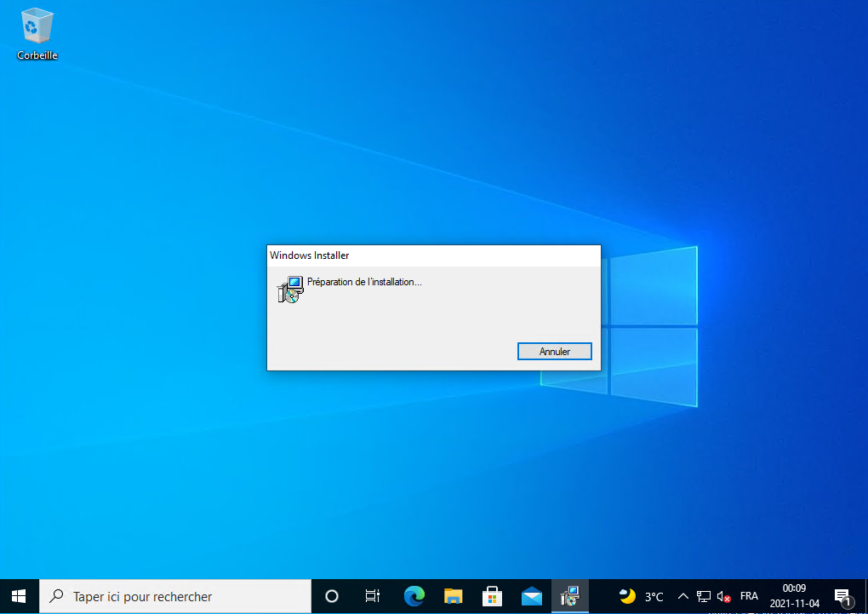Viewport: 868px width, 614px height.
Task: Launch Microsoft Edge from the taskbar
Action: tap(414, 596)
